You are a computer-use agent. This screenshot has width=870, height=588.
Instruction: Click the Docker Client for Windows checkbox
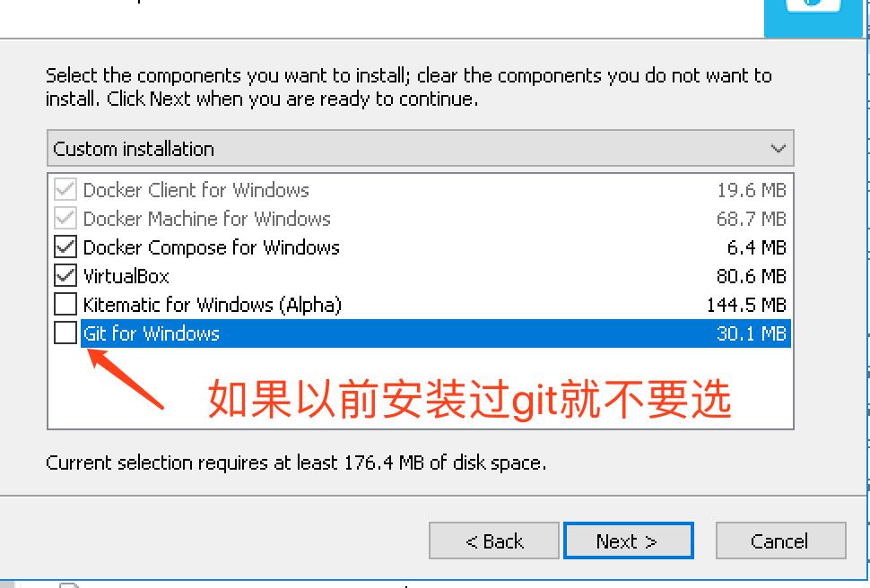(x=64, y=190)
